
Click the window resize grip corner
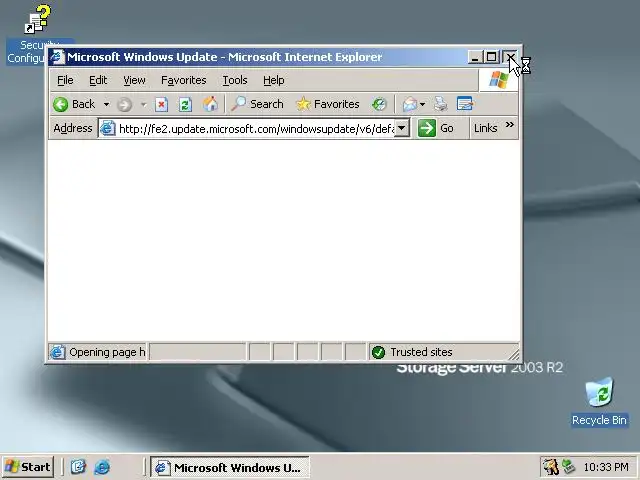tap(514, 355)
